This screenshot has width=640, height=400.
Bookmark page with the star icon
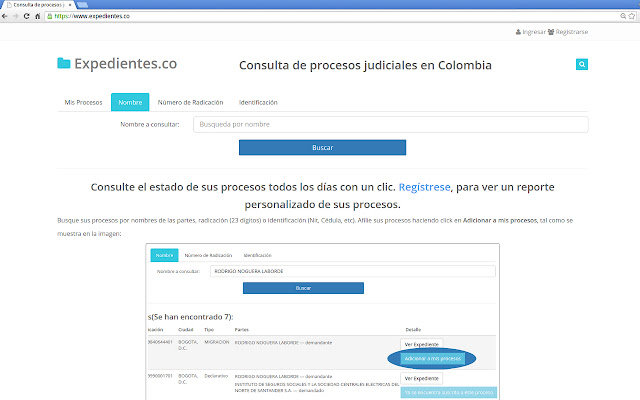632,16
